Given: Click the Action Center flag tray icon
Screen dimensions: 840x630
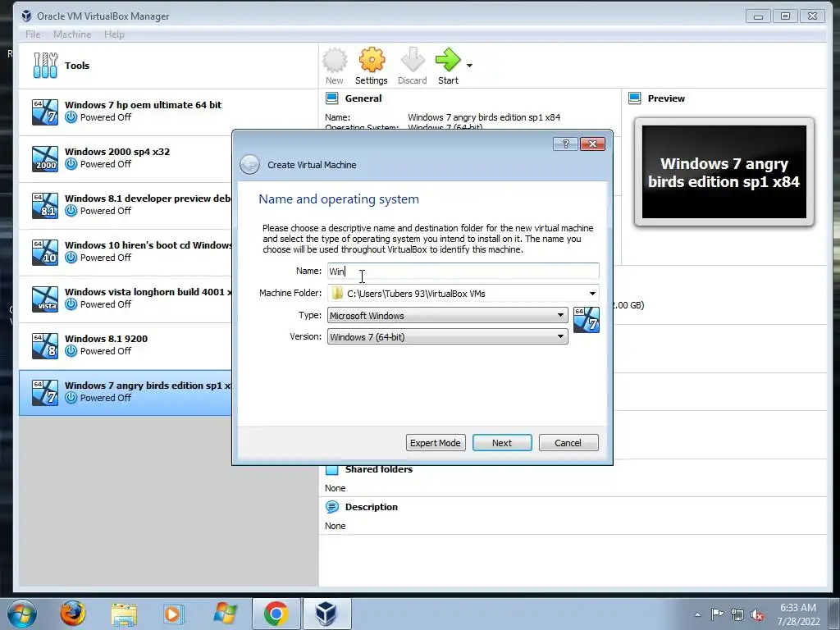Looking at the screenshot, I should pyautogui.click(x=717, y=614).
